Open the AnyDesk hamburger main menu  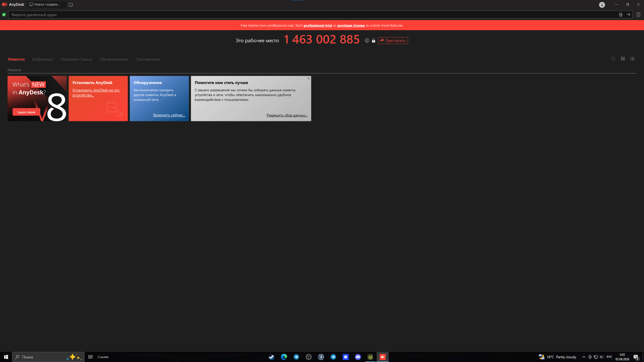coord(638,15)
